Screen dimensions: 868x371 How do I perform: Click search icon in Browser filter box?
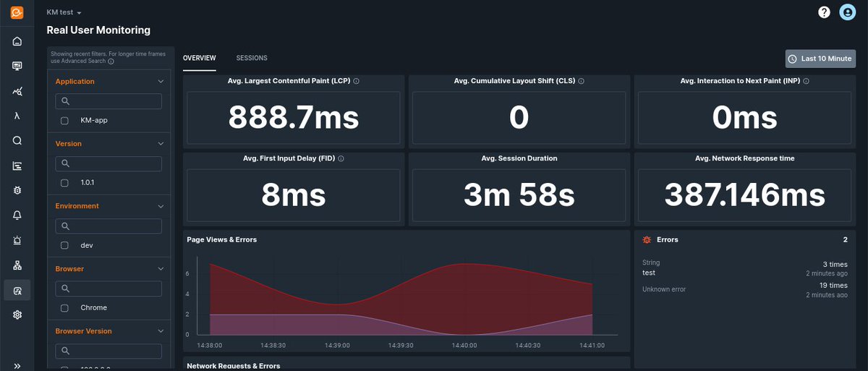65,289
